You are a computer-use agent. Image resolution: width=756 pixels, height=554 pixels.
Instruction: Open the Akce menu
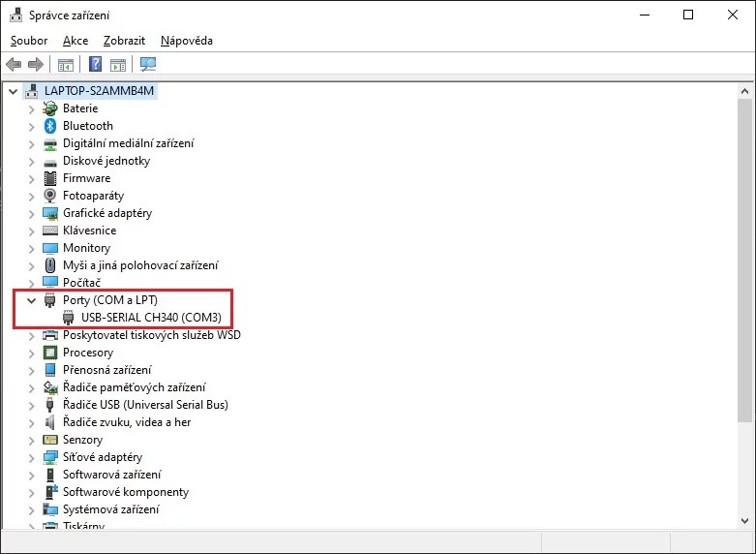point(76,41)
